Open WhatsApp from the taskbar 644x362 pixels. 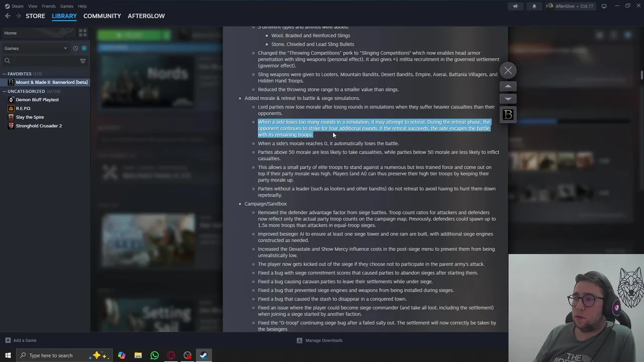pos(154,355)
